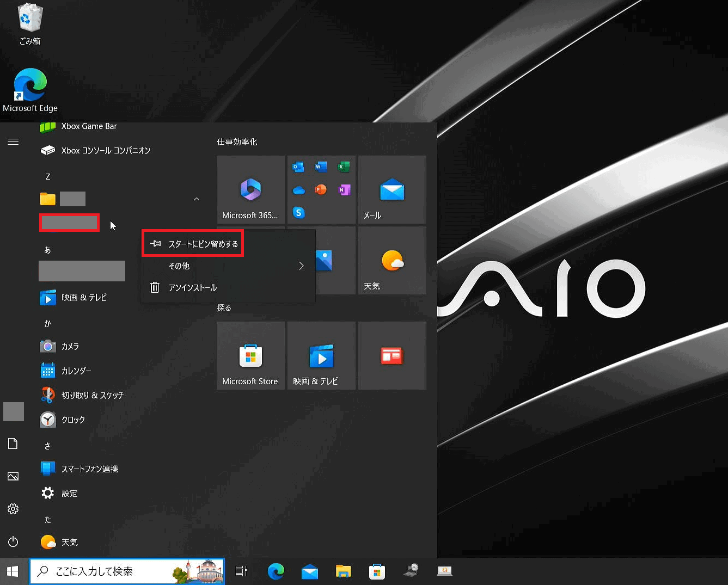The height and width of the screenshot is (585, 728).
Task: Open Edge from the taskbar
Action: [276, 571]
